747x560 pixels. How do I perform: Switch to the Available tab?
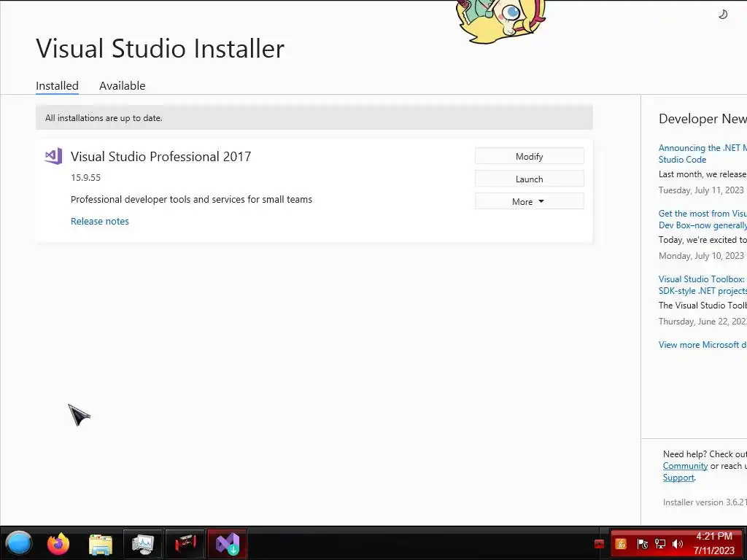(x=123, y=86)
